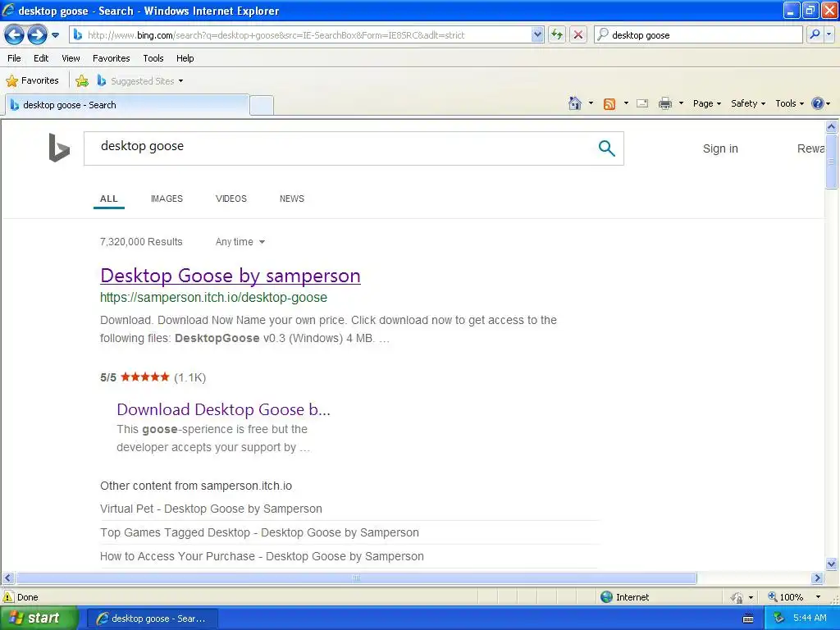Open the Tools command bar menu
This screenshot has width=840, height=630.
pos(790,103)
